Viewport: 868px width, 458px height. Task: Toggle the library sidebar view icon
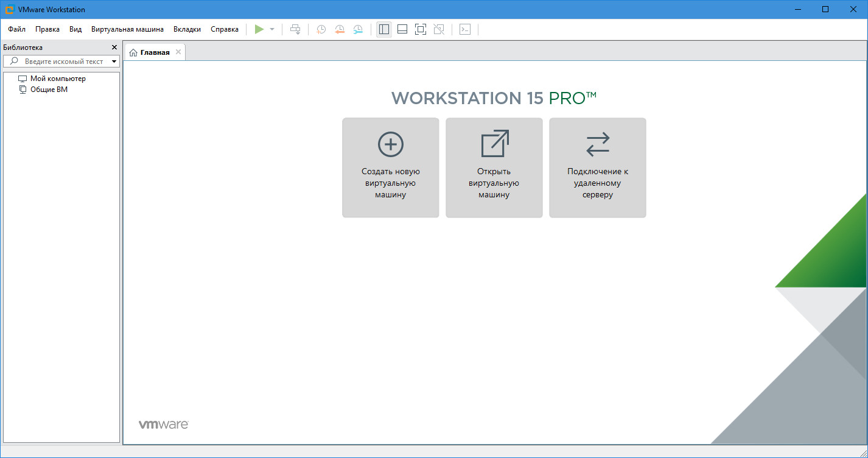384,29
